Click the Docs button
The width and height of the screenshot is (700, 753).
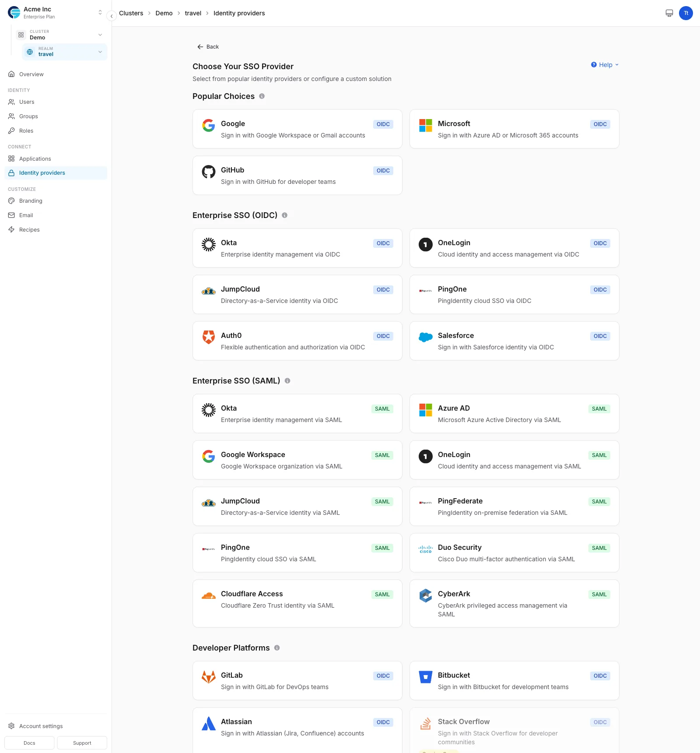coord(29,743)
